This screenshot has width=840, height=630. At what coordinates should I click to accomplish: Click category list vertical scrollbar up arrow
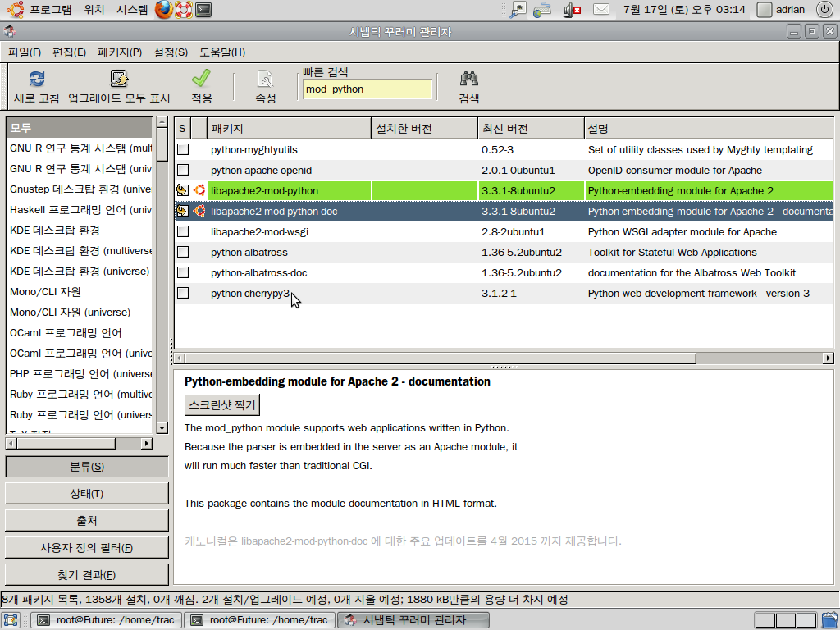click(x=162, y=122)
